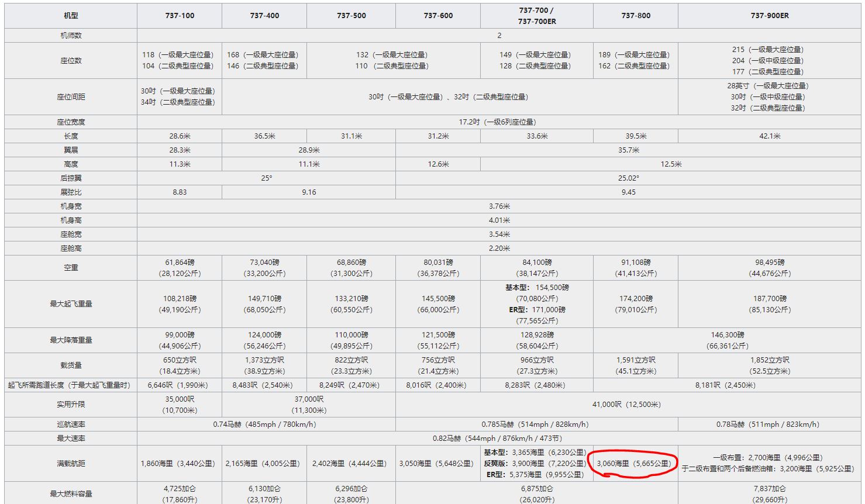Click the '146,300磅' landing weight cell
Image resolution: width=865 pixels, height=504 pixels.
click(x=728, y=340)
